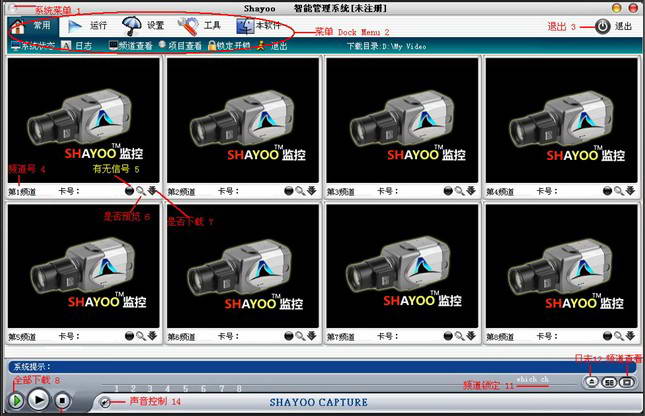Select channel number 4 in bottom strip

(167, 388)
